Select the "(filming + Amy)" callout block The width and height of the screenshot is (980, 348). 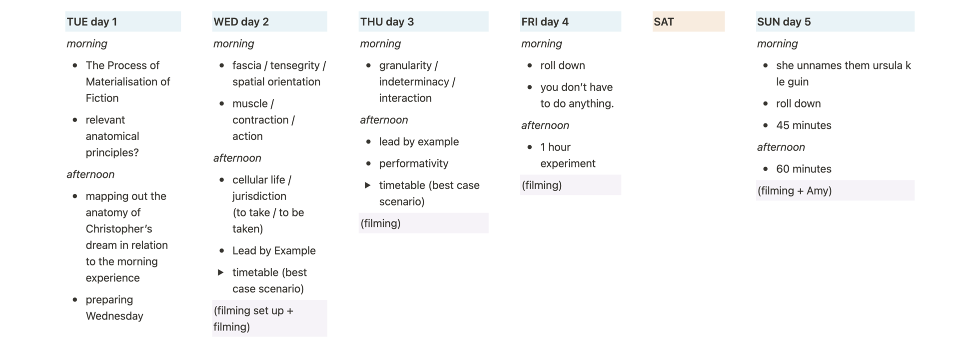(x=835, y=190)
